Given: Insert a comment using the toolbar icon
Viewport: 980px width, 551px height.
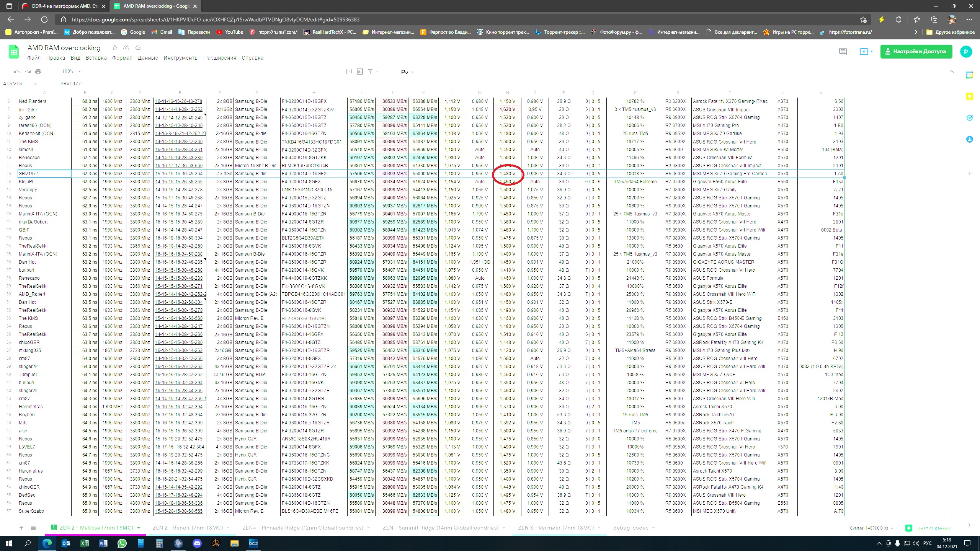Looking at the screenshot, I should coord(349,72).
